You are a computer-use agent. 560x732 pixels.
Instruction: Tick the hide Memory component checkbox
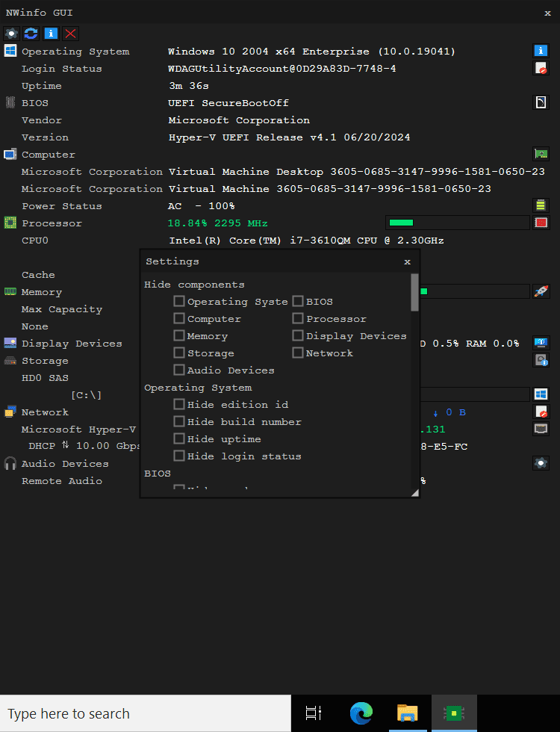pyautogui.click(x=178, y=335)
